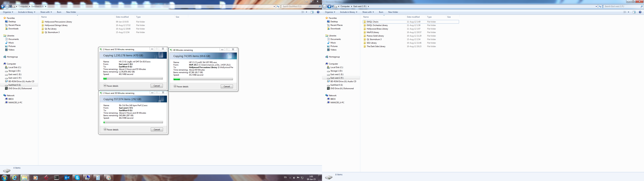The image size is (644, 181).
Task: Collapse Fewer details in 292 GB copy dialog
Action: coord(111,130)
